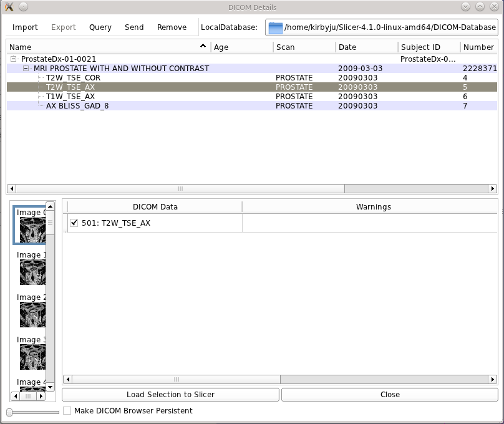This screenshot has width=504, height=424.
Task: Click thumbnail list scroll-up arrow
Action: 50,206
